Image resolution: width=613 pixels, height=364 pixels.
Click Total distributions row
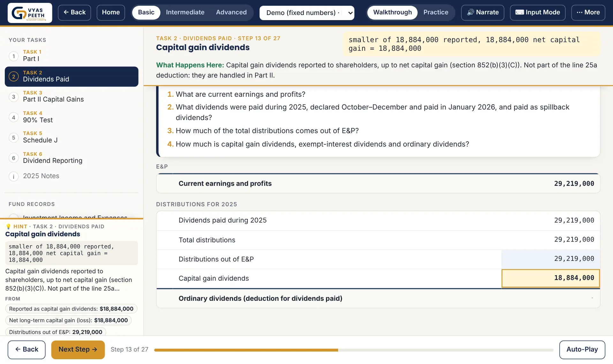coord(378,240)
